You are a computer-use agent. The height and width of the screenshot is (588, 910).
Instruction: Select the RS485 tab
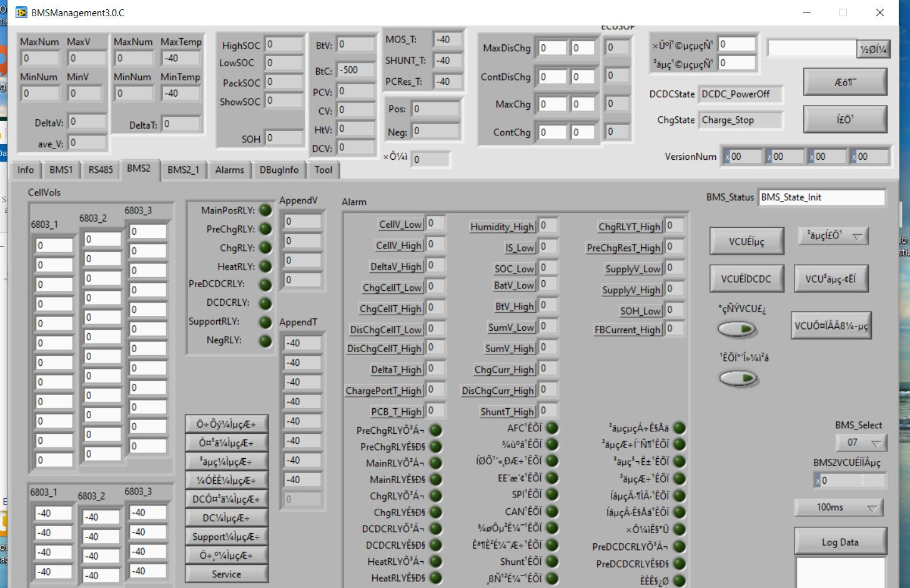click(x=101, y=170)
